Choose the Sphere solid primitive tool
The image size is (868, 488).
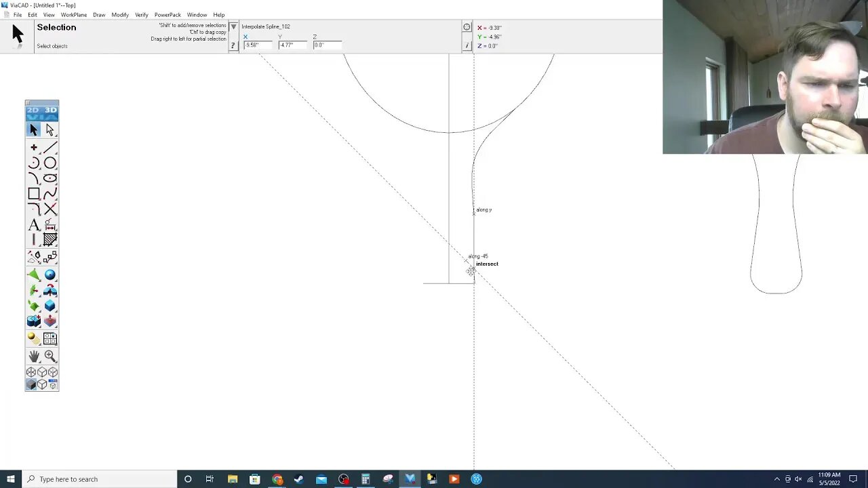pyautogui.click(x=50, y=274)
